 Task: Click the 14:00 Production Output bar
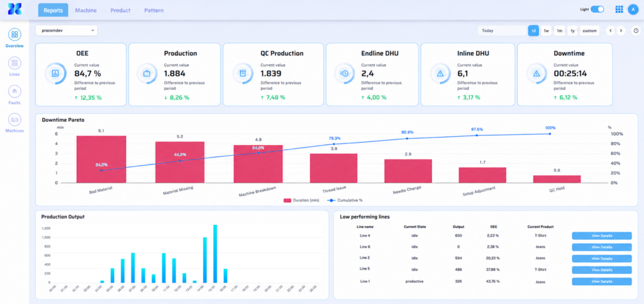[x=205, y=260]
